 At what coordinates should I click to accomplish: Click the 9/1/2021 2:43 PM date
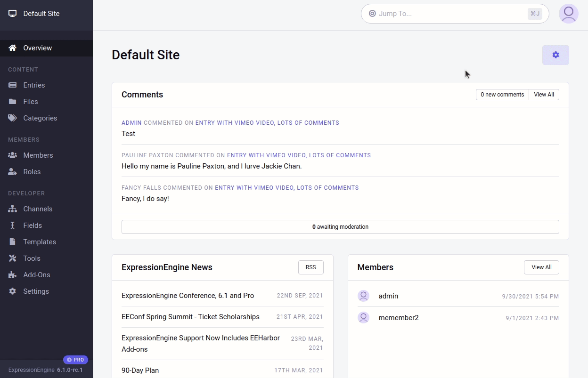(532, 318)
